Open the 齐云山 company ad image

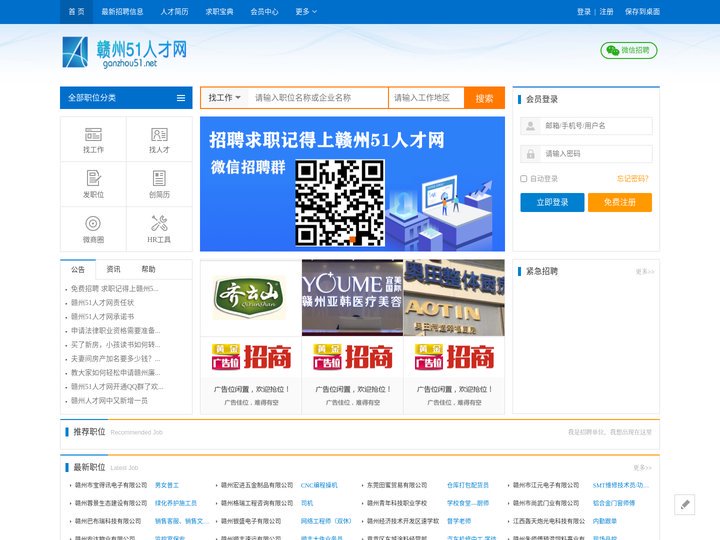(251, 298)
